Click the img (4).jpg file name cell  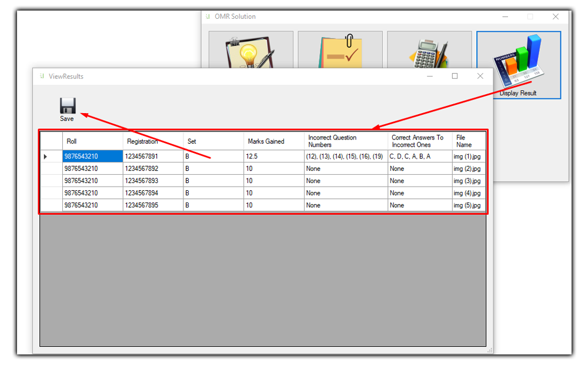tap(469, 193)
